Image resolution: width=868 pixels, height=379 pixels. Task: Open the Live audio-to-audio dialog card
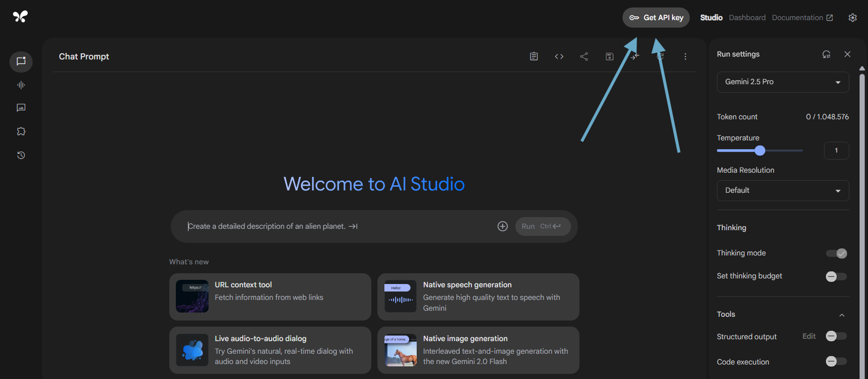click(270, 350)
